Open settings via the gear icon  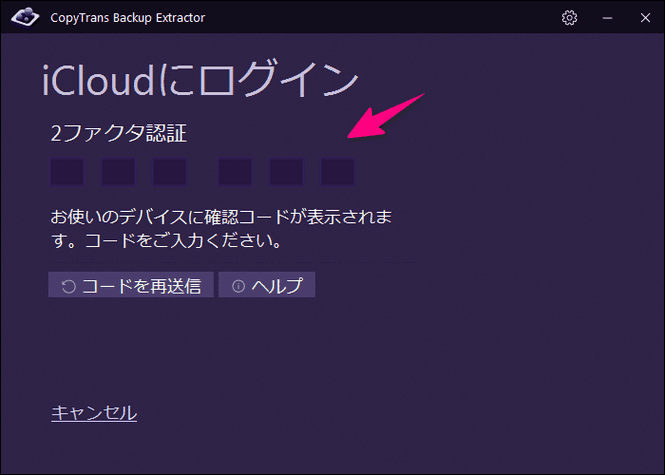click(x=569, y=17)
